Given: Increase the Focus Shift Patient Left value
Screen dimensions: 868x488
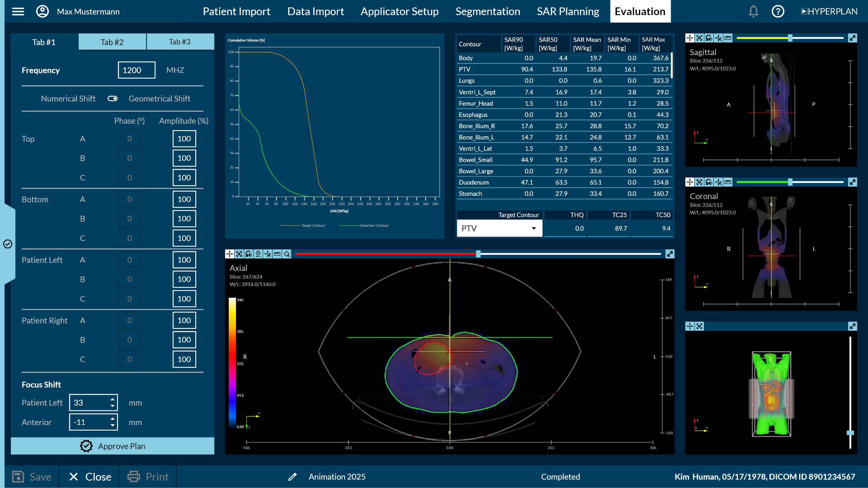Looking at the screenshot, I should pyautogui.click(x=112, y=399).
